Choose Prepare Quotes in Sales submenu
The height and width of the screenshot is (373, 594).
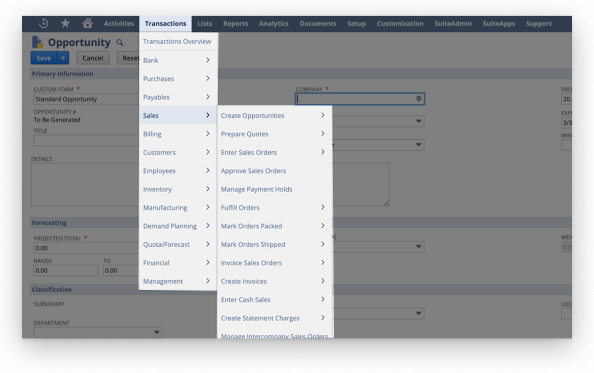[x=275, y=134]
